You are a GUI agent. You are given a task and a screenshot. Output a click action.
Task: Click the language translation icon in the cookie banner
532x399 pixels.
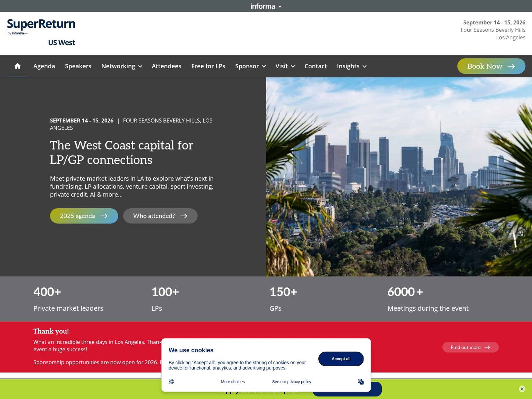[x=361, y=381]
